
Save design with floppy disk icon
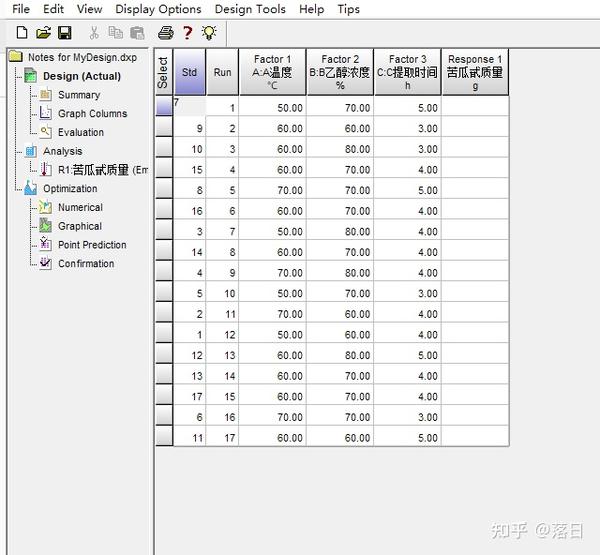point(65,33)
